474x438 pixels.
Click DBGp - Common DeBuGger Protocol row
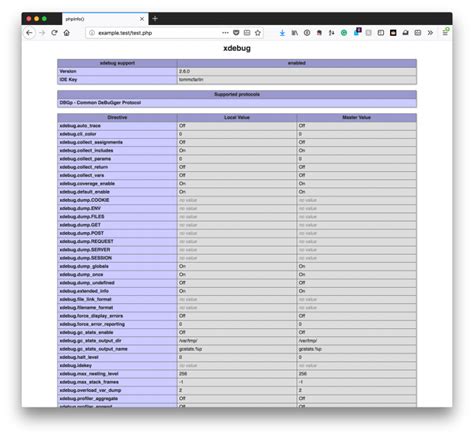click(237, 103)
